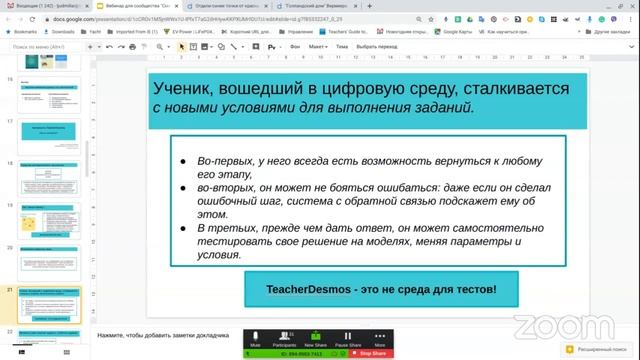Click the bullet text starting 'В третьих'
640x360 pixels.
pos(370,241)
